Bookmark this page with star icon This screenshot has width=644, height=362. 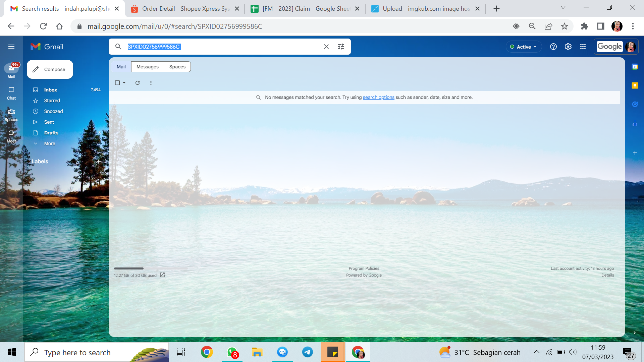pyautogui.click(x=565, y=26)
